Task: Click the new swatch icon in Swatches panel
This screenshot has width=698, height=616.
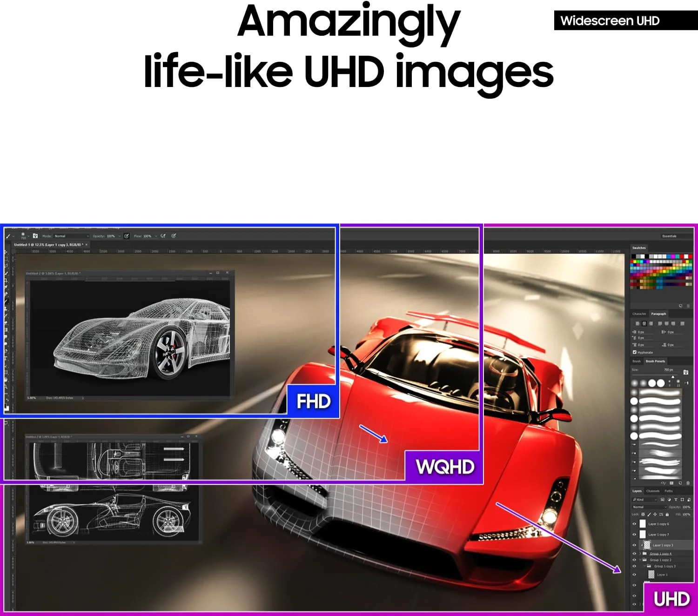Action: click(680, 306)
